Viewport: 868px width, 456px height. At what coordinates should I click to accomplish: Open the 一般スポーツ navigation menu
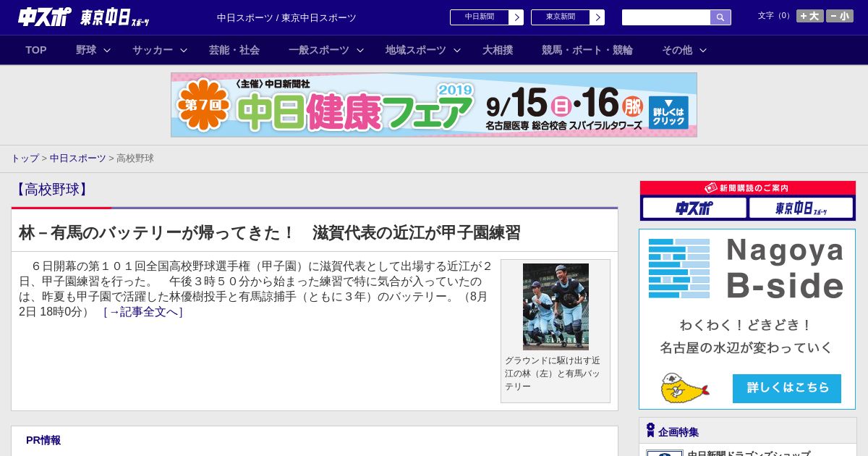(319, 50)
